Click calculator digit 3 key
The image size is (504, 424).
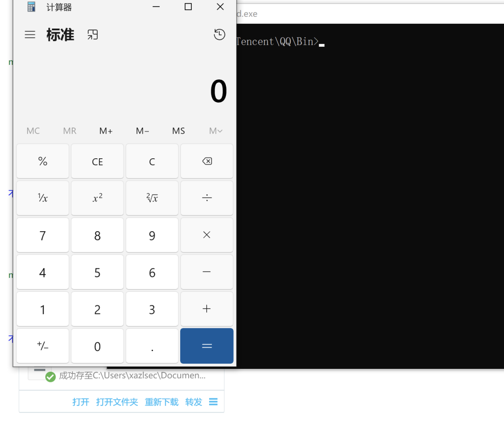(x=152, y=309)
